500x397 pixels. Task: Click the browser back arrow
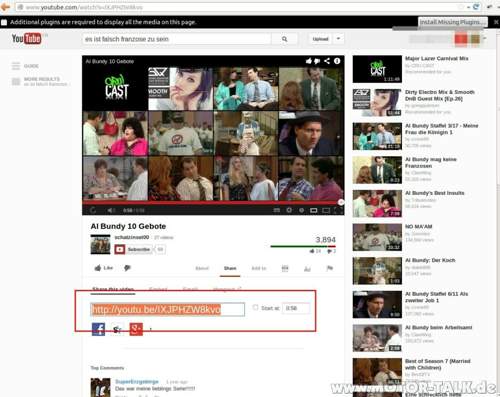click(5, 7)
